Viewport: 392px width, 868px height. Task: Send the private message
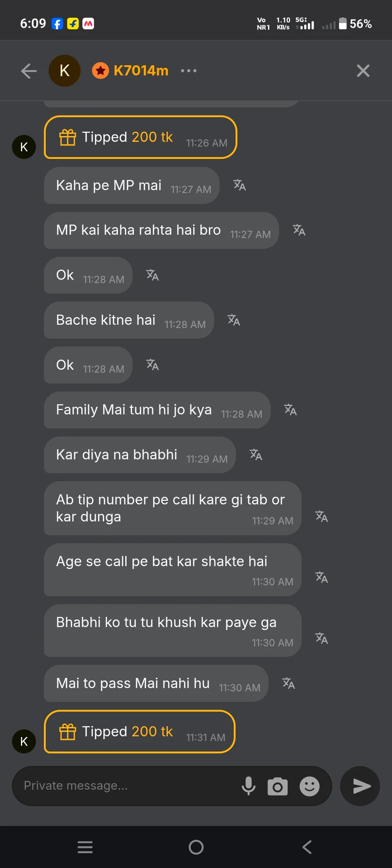pyautogui.click(x=360, y=786)
